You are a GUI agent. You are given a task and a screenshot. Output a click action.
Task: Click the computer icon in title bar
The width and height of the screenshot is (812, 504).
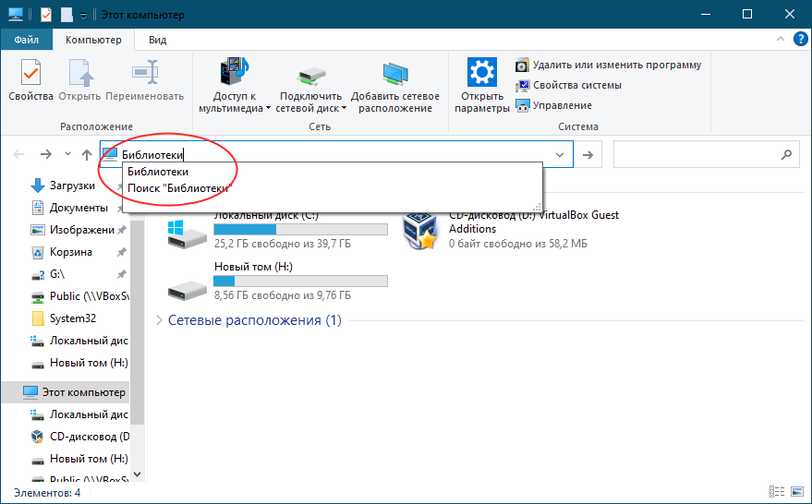(x=16, y=15)
